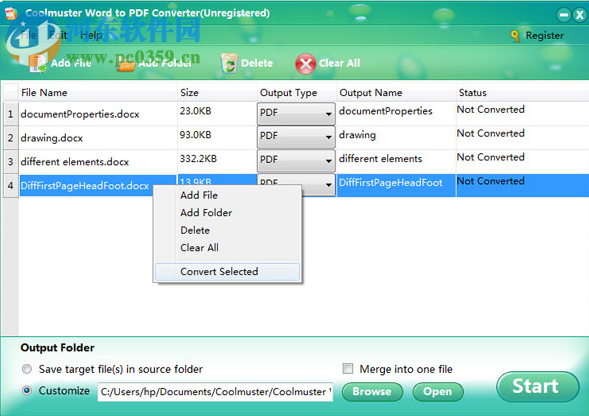This screenshot has width=589, height=416.
Task: Open the Edit menu
Action: click(59, 35)
